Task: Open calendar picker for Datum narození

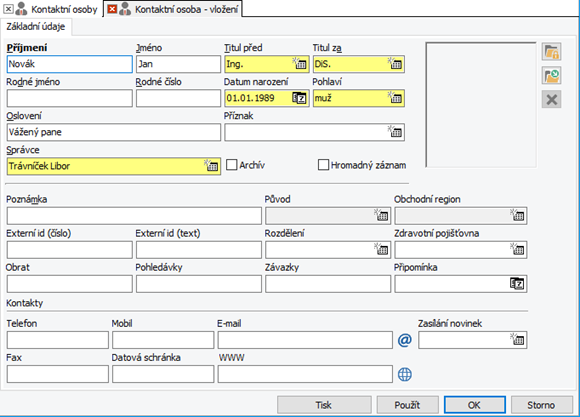Action: 299,98
